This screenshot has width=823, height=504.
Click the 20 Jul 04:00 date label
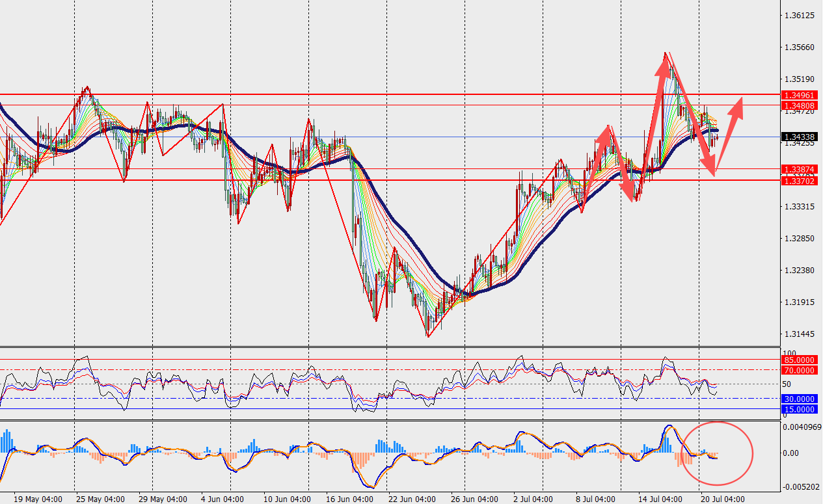pos(723,499)
